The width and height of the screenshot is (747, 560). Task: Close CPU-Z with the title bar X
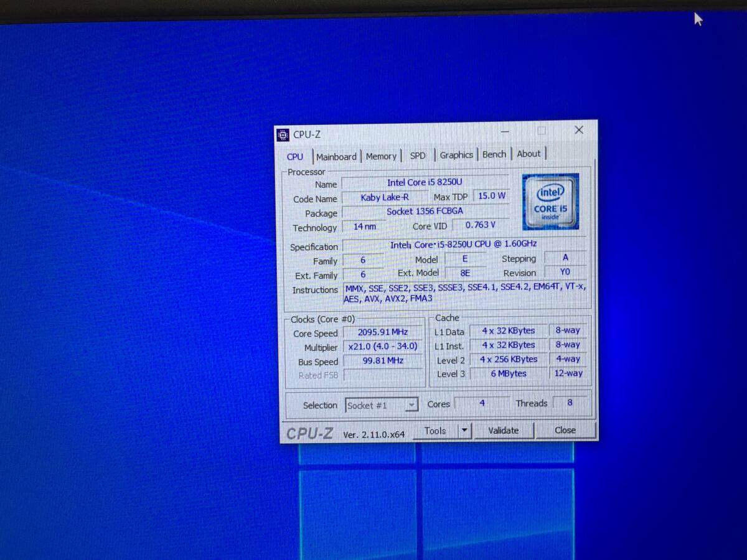point(579,130)
